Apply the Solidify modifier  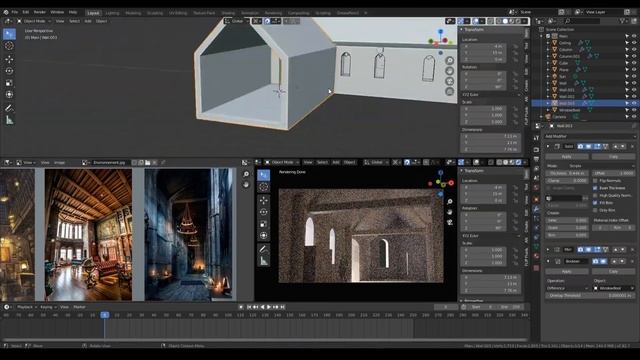(x=567, y=156)
